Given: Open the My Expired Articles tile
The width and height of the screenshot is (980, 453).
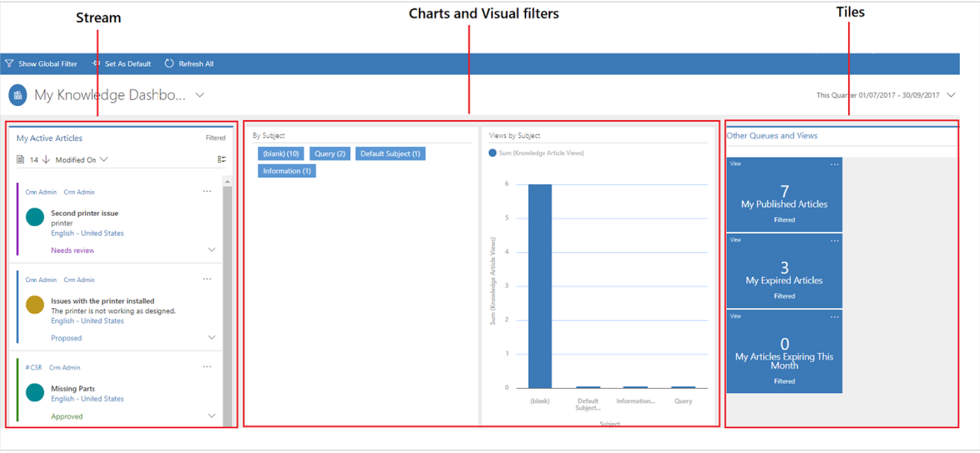Looking at the screenshot, I should (784, 270).
